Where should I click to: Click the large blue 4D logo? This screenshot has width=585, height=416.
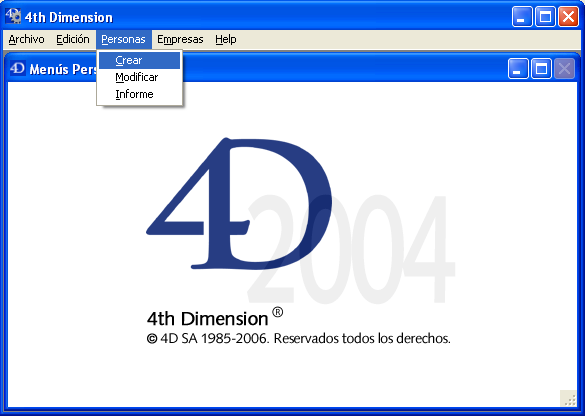click(239, 203)
